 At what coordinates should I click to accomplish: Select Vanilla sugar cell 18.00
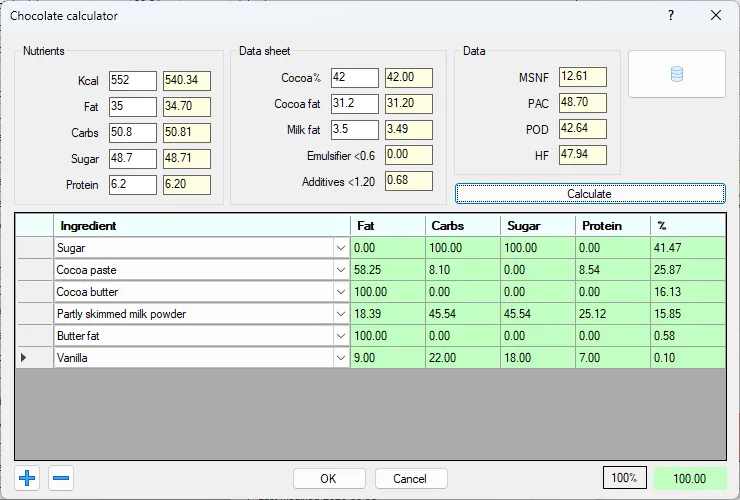tap(538, 358)
